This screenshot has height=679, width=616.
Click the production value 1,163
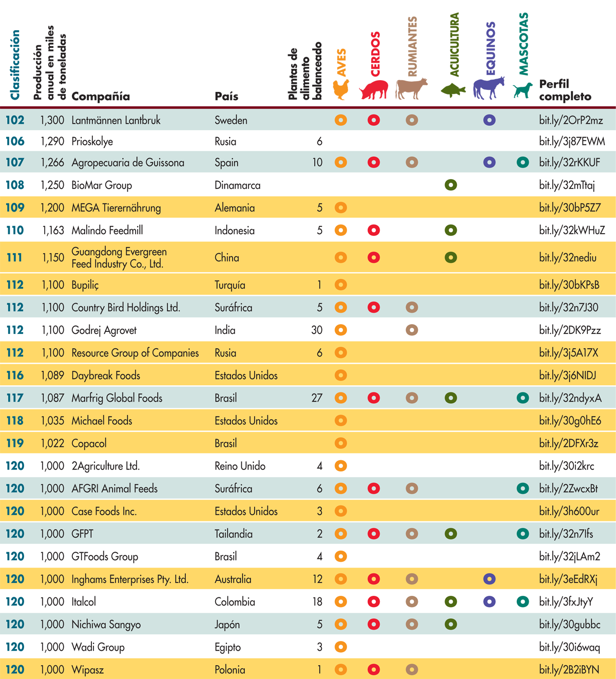click(53, 231)
